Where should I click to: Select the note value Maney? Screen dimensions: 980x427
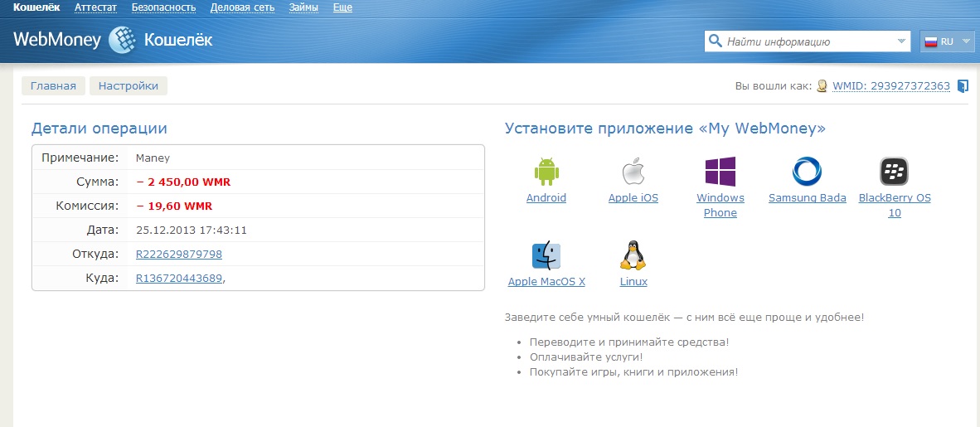153,158
